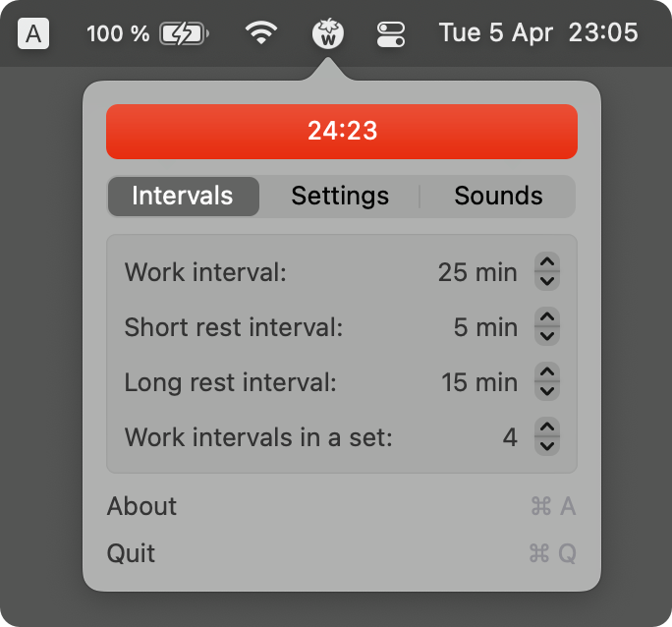Decrease the Short rest interval
Viewport: 672px width, 627px height.
pos(548,336)
